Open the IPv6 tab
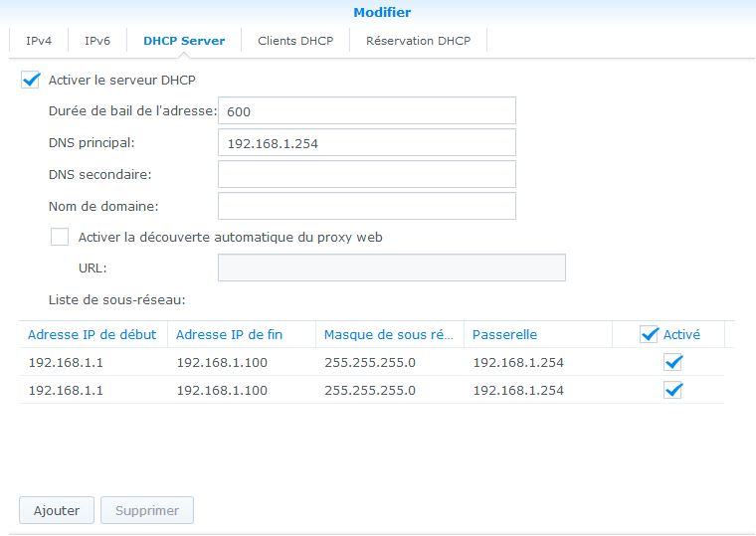Image resolution: width=756 pixels, height=536 pixels. [x=96, y=41]
